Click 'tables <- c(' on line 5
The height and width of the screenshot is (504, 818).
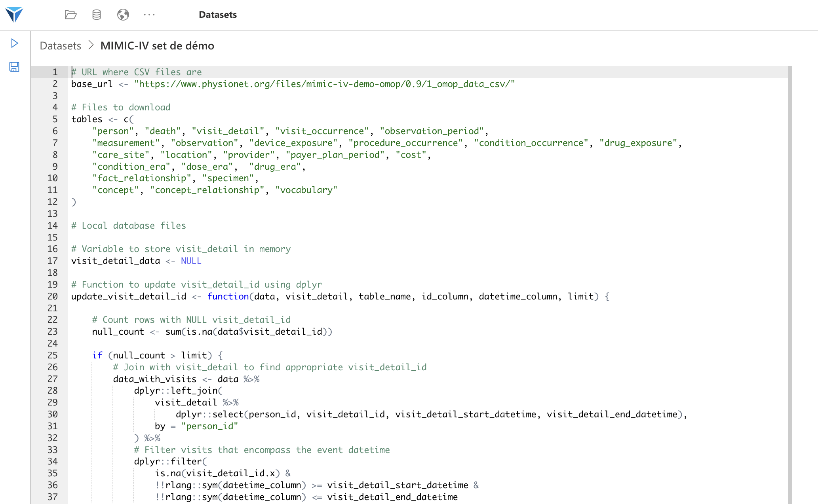[103, 119]
